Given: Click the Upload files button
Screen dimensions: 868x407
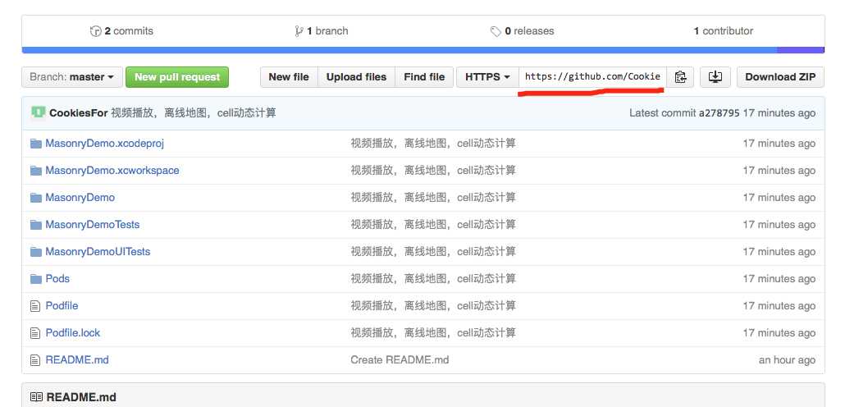Looking at the screenshot, I should point(357,77).
